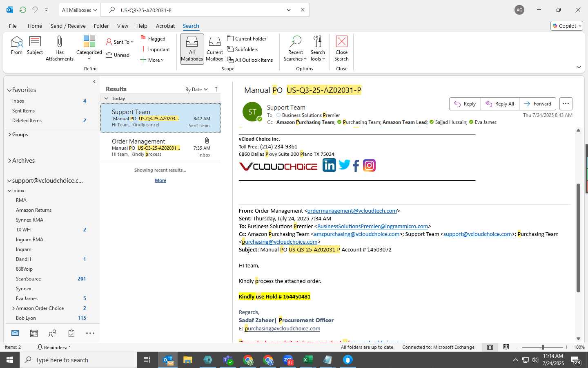
Task: Click the Undo arrow in title bar
Action: [35, 10]
